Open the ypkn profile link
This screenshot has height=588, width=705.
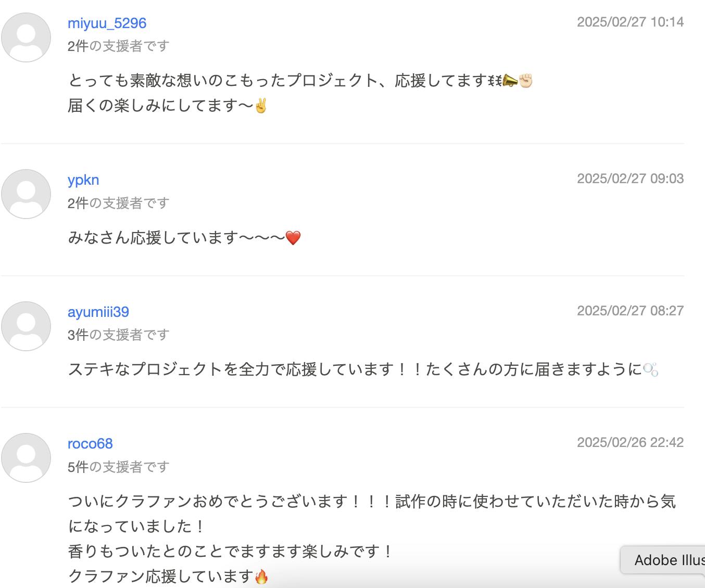[83, 180]
